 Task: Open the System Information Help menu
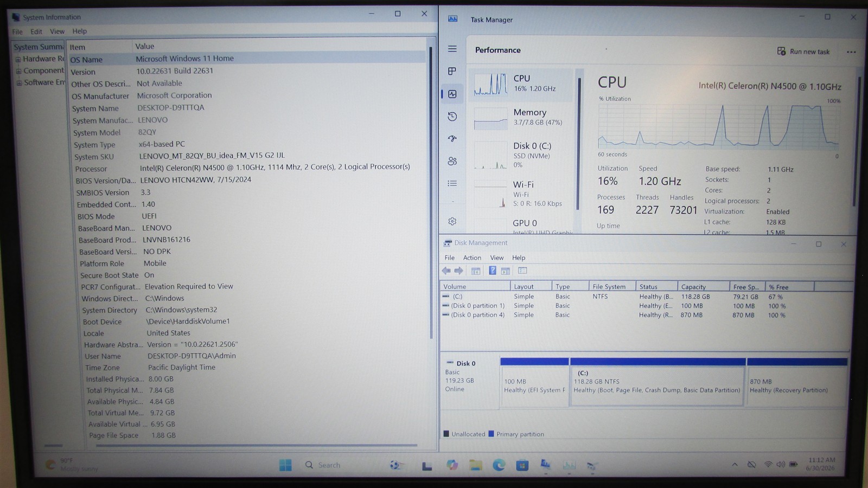80,31
